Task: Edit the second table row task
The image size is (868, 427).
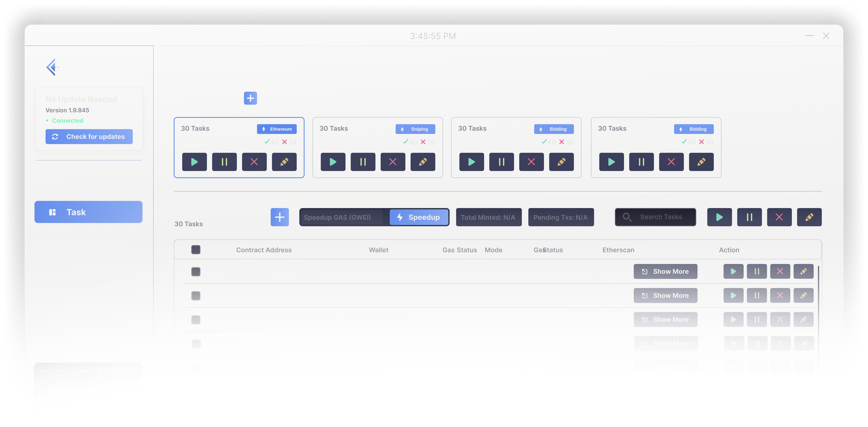Action: (x=804, y=296)
